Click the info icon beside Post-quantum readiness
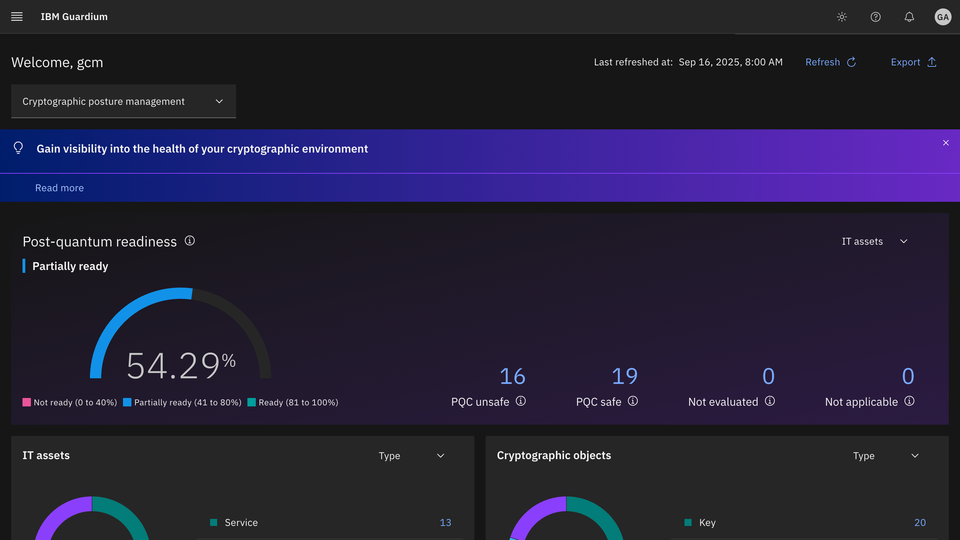 190,241
